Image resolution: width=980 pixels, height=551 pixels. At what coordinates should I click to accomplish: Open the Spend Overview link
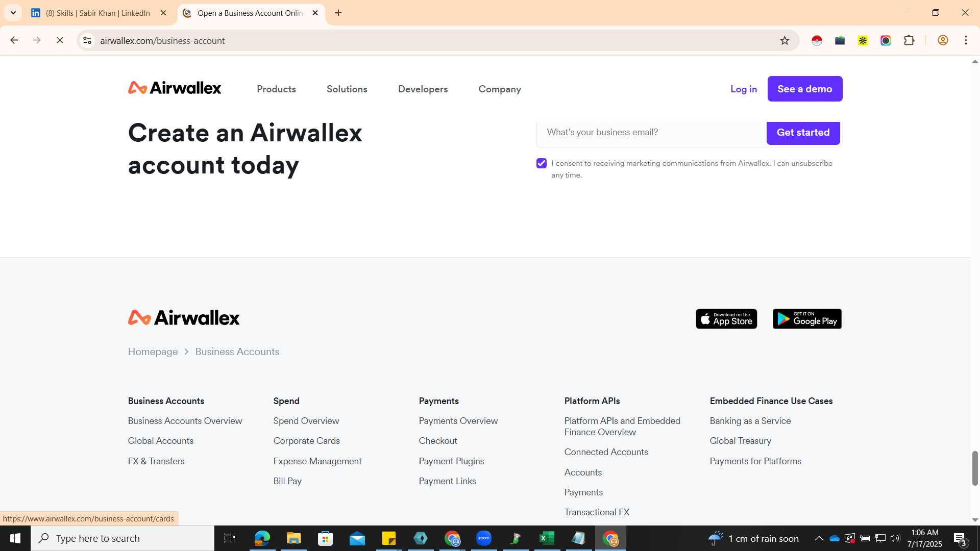point(306,421)
